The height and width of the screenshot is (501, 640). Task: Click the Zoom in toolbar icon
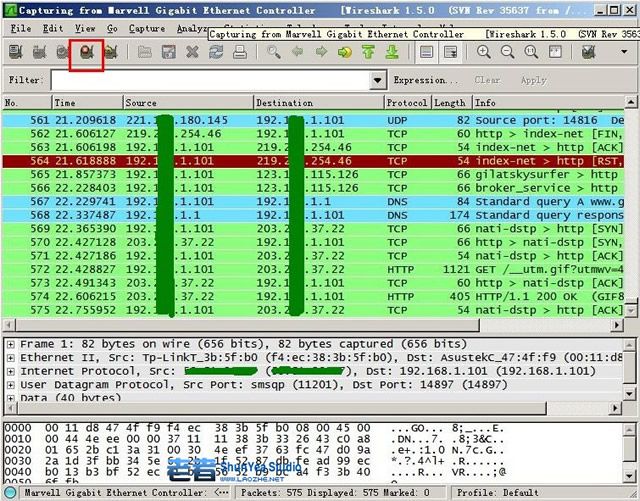[484, 52]
